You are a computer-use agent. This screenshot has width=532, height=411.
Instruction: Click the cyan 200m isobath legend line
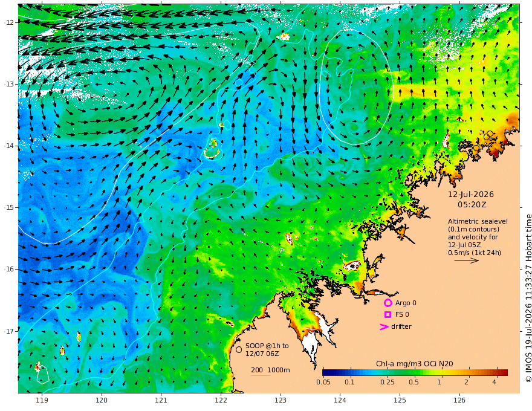260,375
